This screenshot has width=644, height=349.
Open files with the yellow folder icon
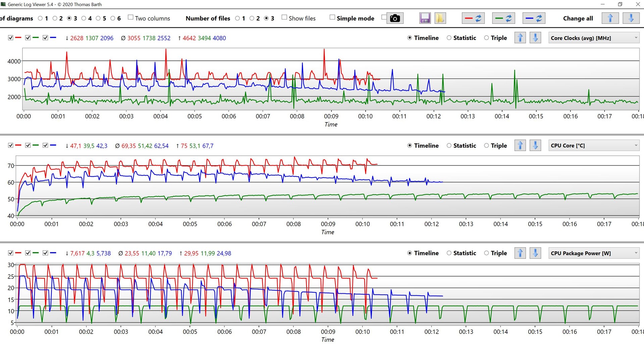tap(440, 18)
